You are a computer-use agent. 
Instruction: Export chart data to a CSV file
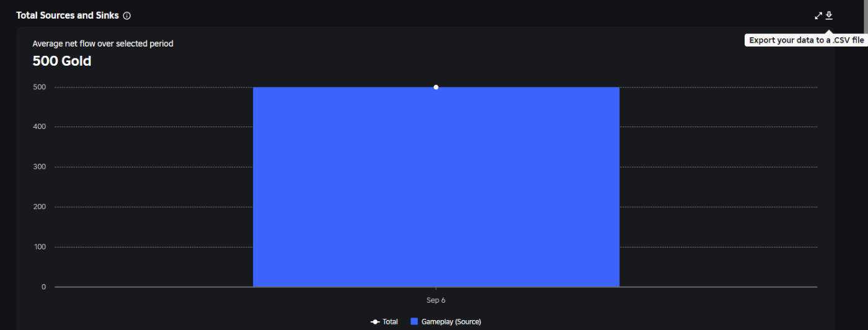click(x=829, y=16)
